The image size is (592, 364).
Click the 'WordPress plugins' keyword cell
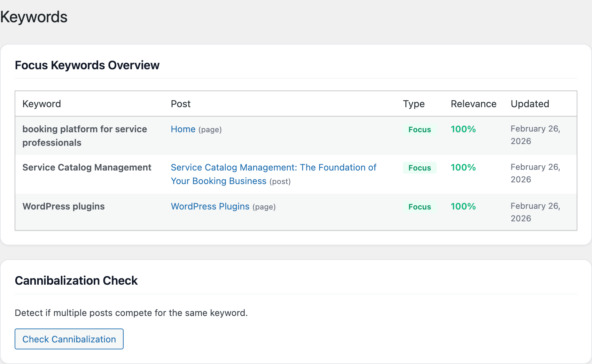(x=63, y=206)
